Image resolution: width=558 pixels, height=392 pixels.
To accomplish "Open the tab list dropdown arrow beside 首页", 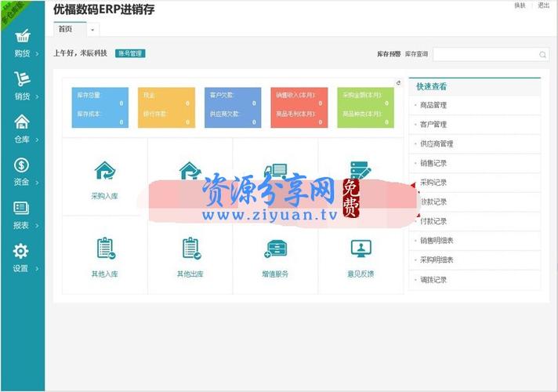I will [x=92, y=30].
